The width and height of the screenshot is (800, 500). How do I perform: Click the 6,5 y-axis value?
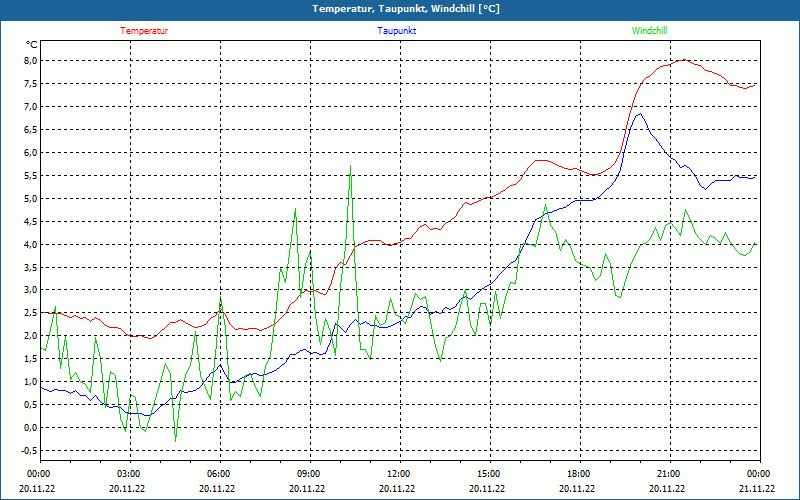(x=31, y=130)
